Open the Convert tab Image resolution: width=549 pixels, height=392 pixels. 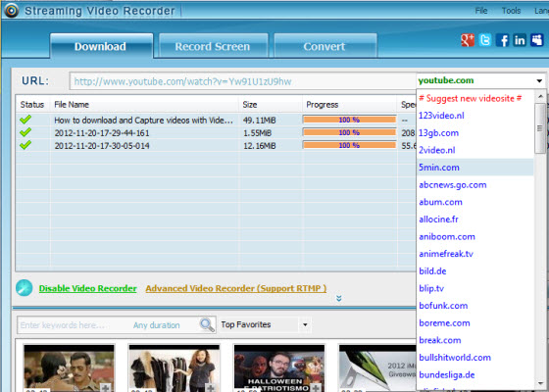[x=324, y=46]
